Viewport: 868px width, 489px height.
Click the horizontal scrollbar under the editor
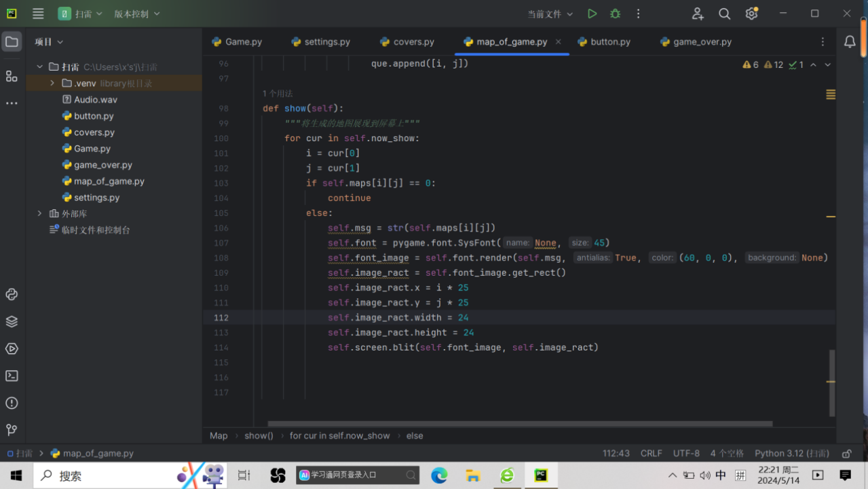click(520, 424)
